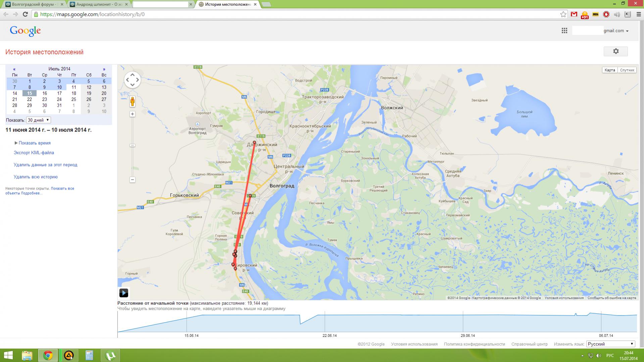644x362 pixels.
Task: Open the 30 дней period dropdown
Action: pos(39,120)
